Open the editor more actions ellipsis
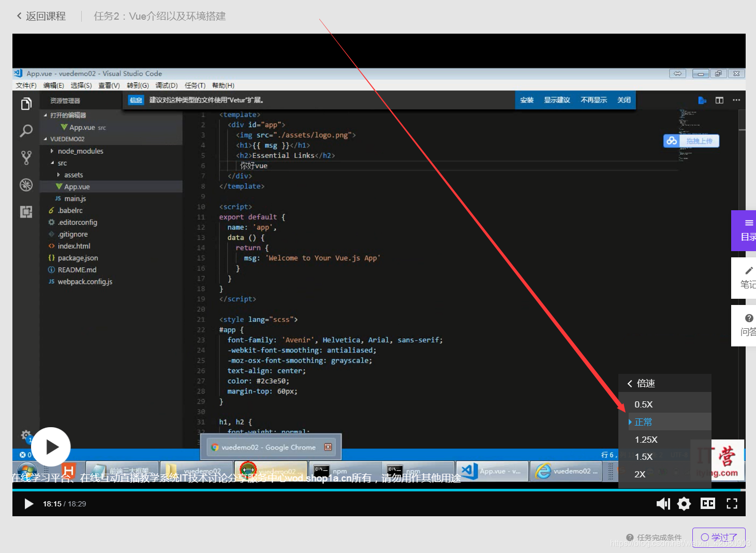This screenshot has height=553, width=756. (x=736, y=100)
